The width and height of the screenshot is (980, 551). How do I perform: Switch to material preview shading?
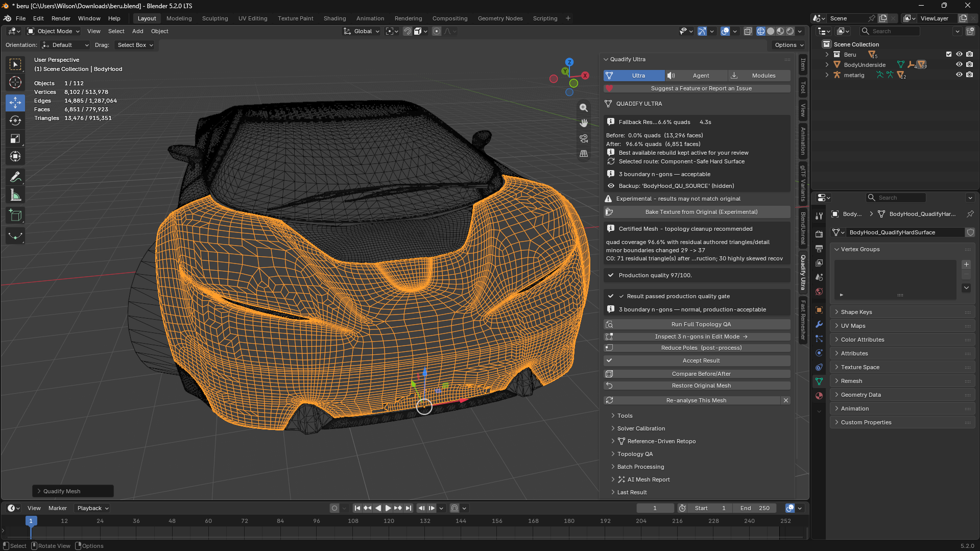tap(780, 31)
